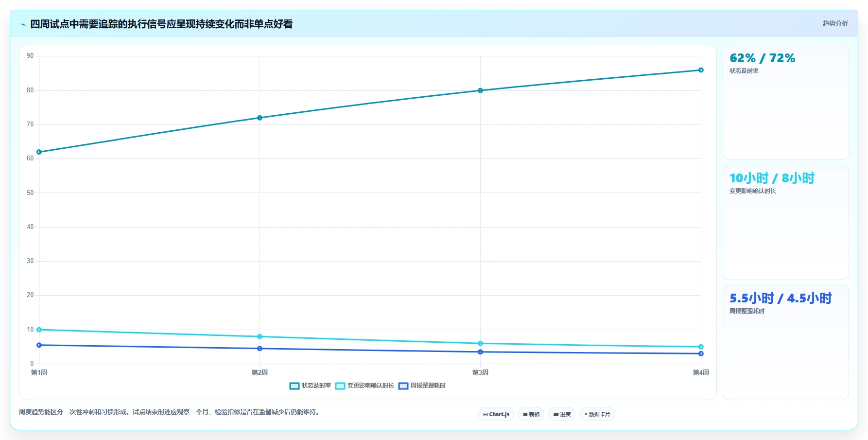Viewport: 868px width, 440px height.
Task: Select the 周报整理耗时 data point at 第3周
Action: [x=480, y=352]
